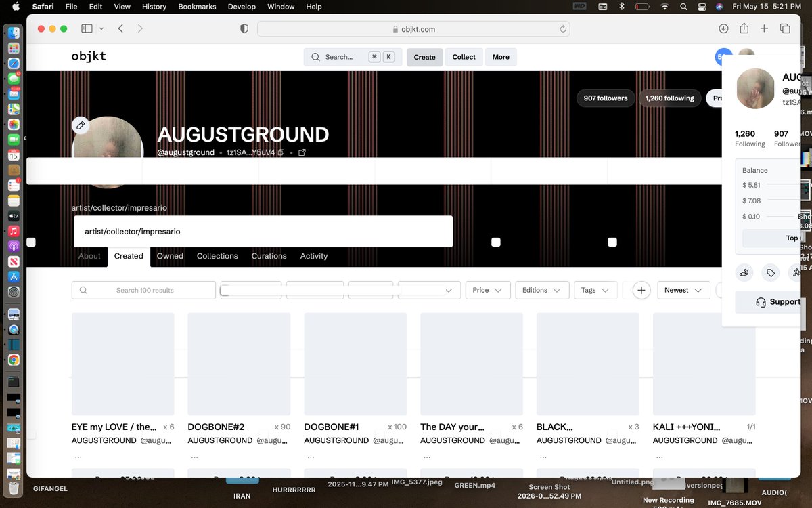Click Safari's privacy shield icon
This screenshot has width=812, height=508.
tap(244, 28)
